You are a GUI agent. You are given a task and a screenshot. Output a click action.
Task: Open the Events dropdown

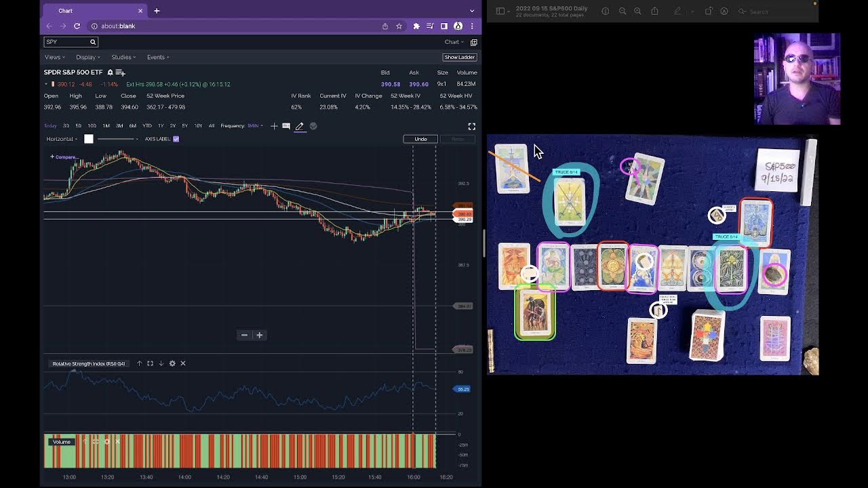coord(158,57)
